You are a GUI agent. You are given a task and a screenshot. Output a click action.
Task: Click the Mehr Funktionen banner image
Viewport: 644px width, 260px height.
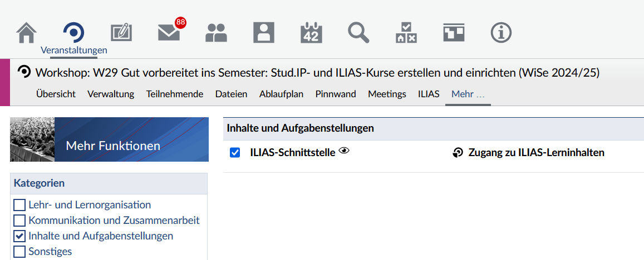pos(109,139)
